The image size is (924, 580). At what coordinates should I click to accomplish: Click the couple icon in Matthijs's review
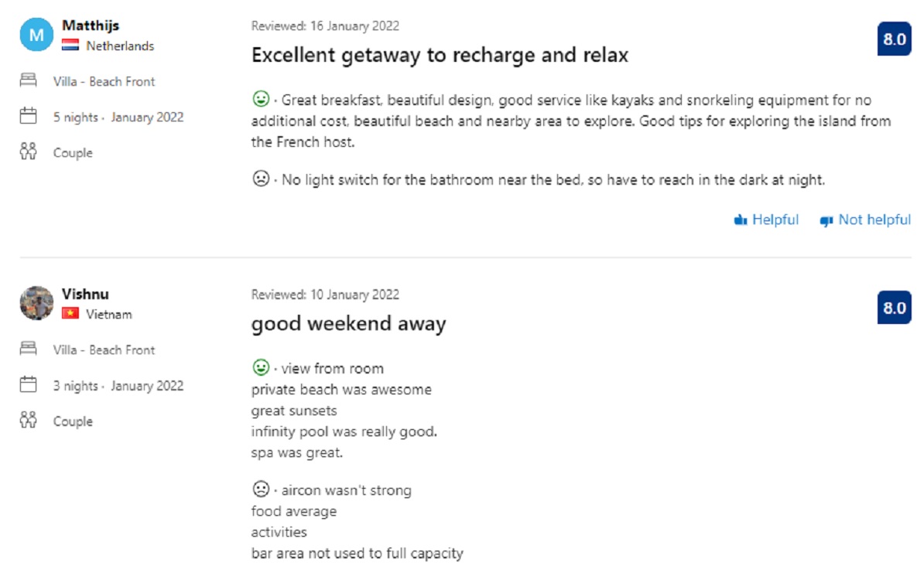[29, 152]
